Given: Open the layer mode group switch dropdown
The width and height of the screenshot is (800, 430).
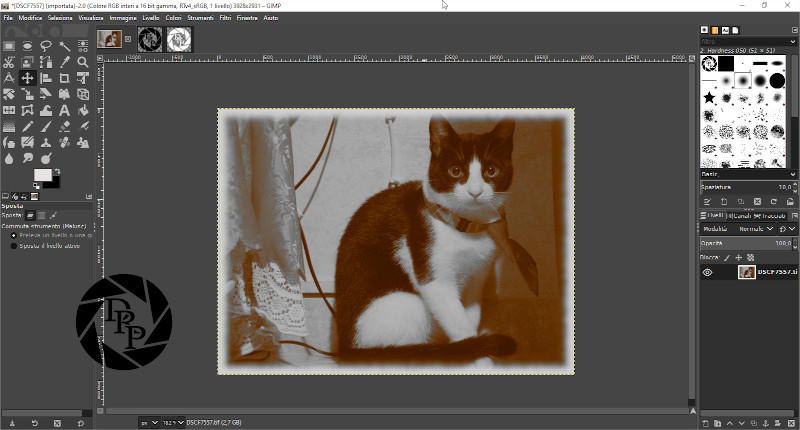Looking at the screenshot, I should click(x=787, y=229).
